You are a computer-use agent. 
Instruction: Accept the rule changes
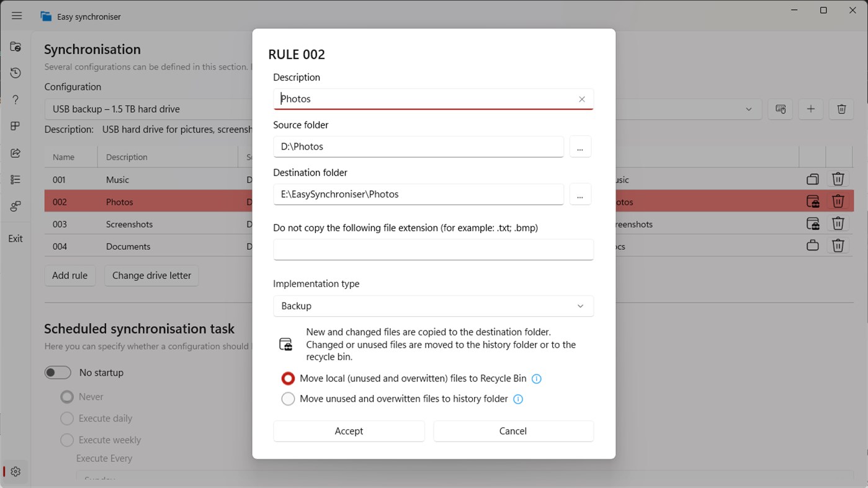coord(349,431)
